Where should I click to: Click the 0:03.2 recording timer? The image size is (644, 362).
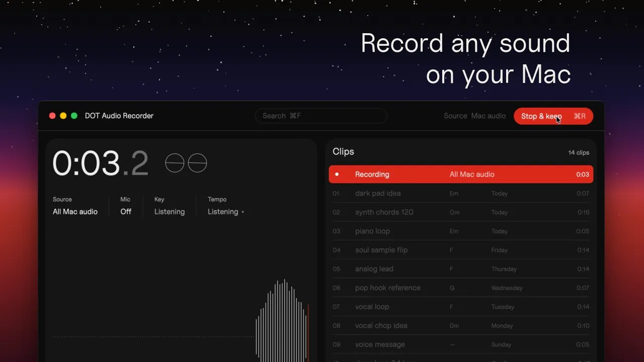(101, 163)
